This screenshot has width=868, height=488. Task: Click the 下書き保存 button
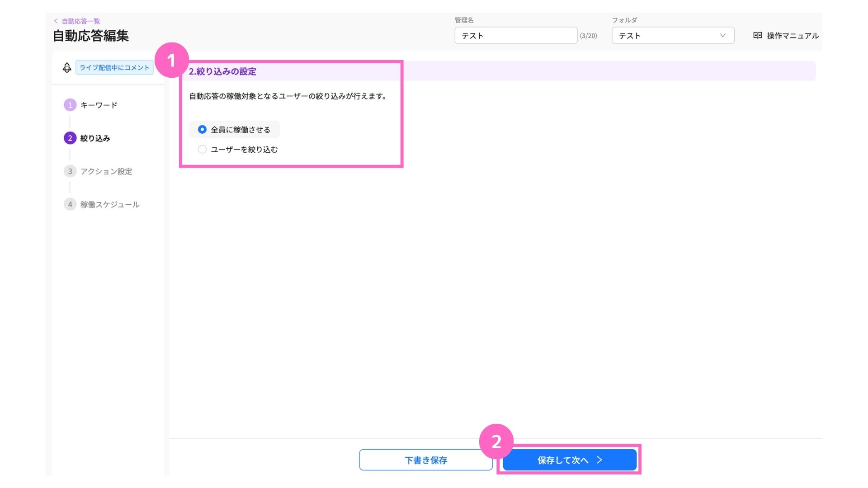click(426, 460)
